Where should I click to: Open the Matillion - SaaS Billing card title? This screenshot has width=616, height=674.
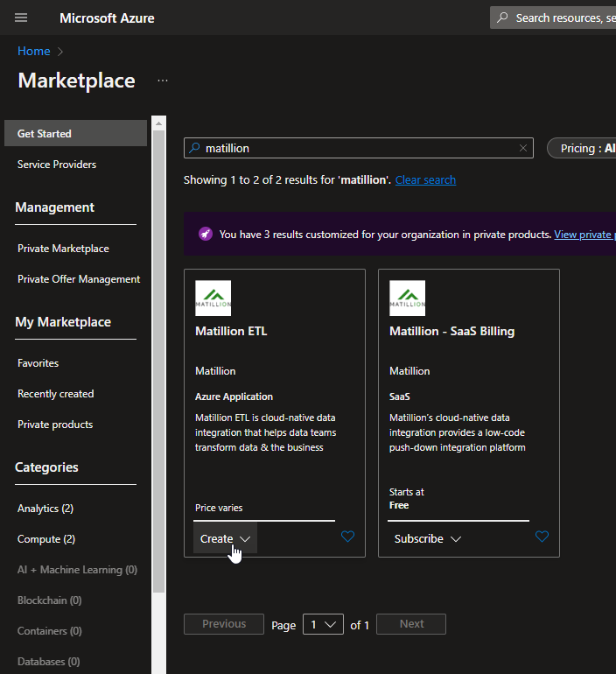[451, 331]
